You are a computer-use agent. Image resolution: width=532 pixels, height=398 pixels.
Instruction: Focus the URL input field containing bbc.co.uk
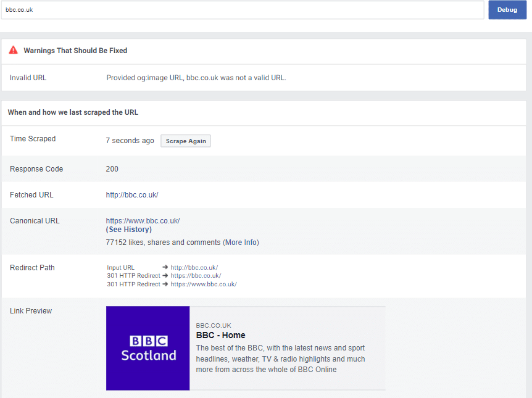243,10
